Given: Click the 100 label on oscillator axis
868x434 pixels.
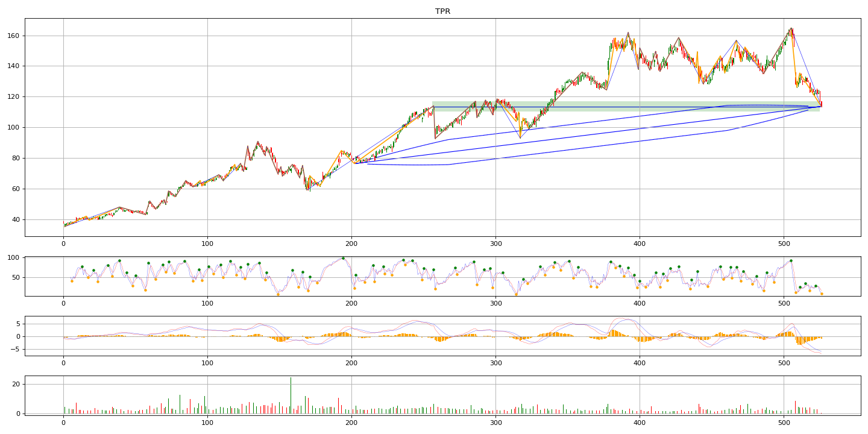Looking at the screenshot, I should coord(14,258).
